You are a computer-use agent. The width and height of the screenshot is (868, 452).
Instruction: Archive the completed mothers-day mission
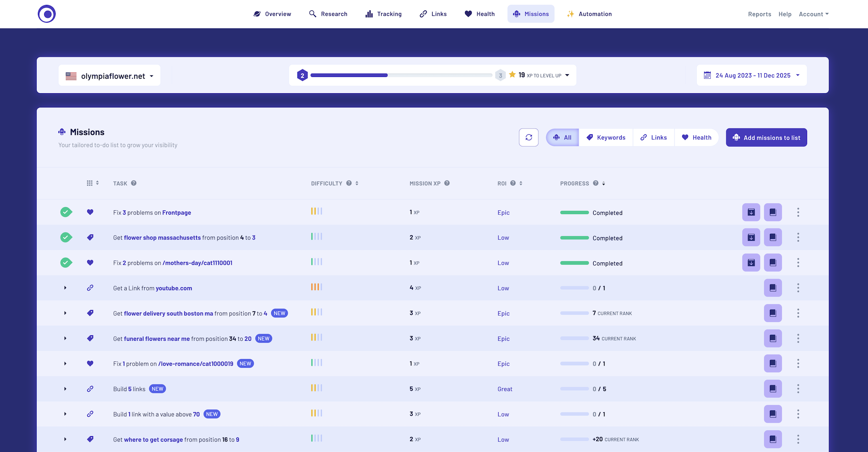tap(751, 263)
